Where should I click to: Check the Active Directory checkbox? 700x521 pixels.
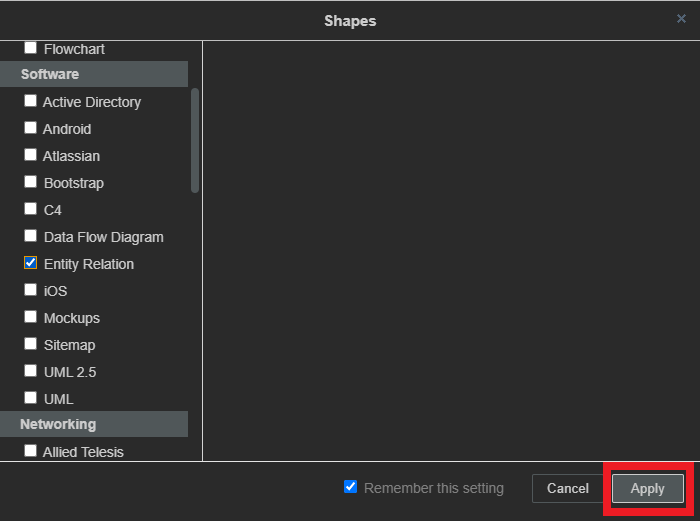[30, 101]
